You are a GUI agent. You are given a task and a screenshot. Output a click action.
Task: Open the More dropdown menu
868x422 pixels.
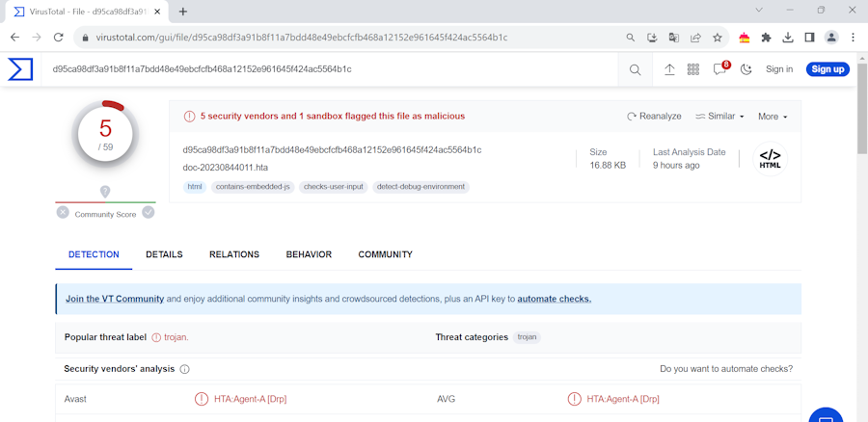773,117
